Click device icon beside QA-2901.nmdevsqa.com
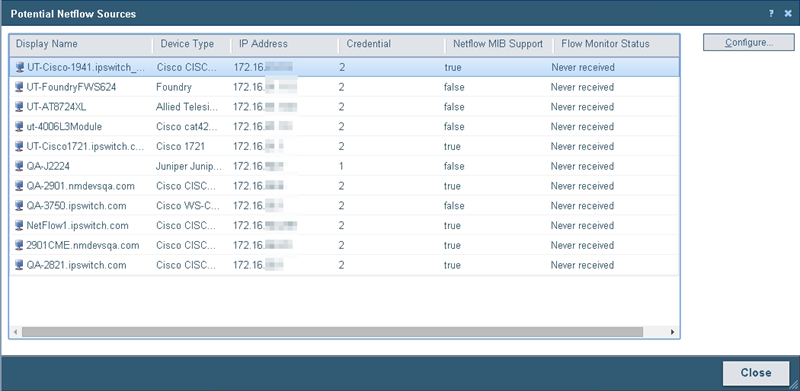Screen dimensions: 800x391 coord(19,186)
